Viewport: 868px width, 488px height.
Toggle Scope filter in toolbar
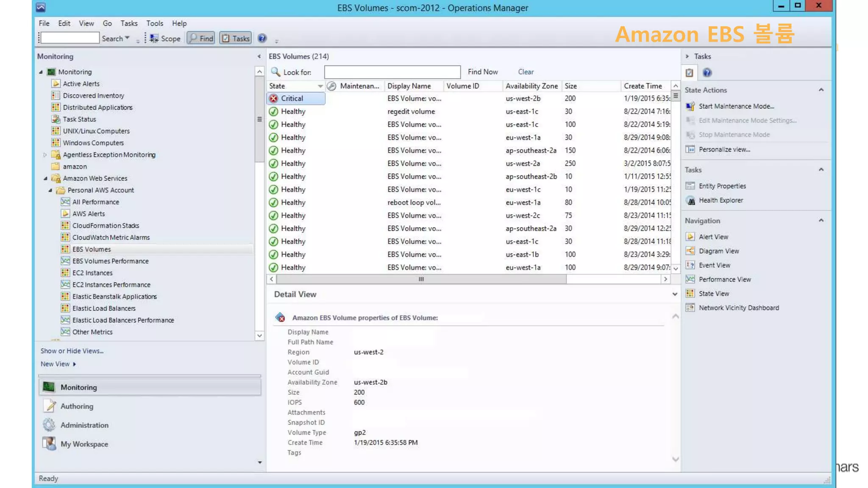coord(166,39)
